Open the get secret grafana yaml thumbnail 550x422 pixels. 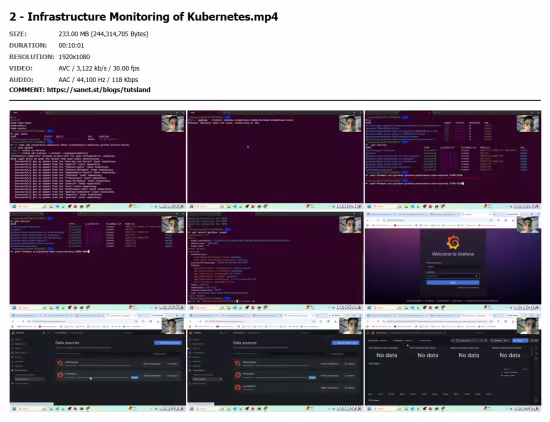coord(275,261)
